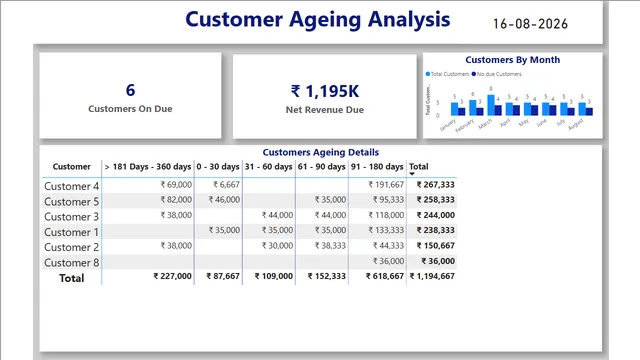
Task: Select the Customer 8 row label
Action: tap(71, 263)
